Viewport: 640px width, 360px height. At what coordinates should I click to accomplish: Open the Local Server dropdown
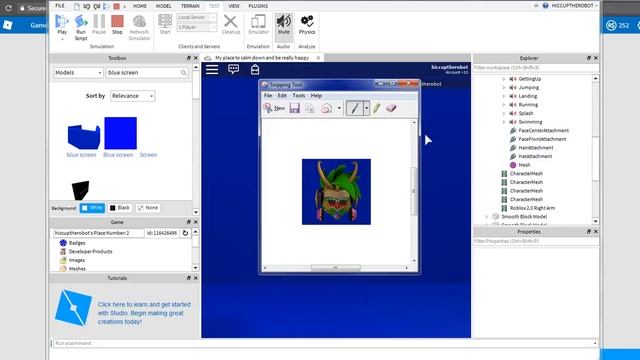tap(196, 17)
